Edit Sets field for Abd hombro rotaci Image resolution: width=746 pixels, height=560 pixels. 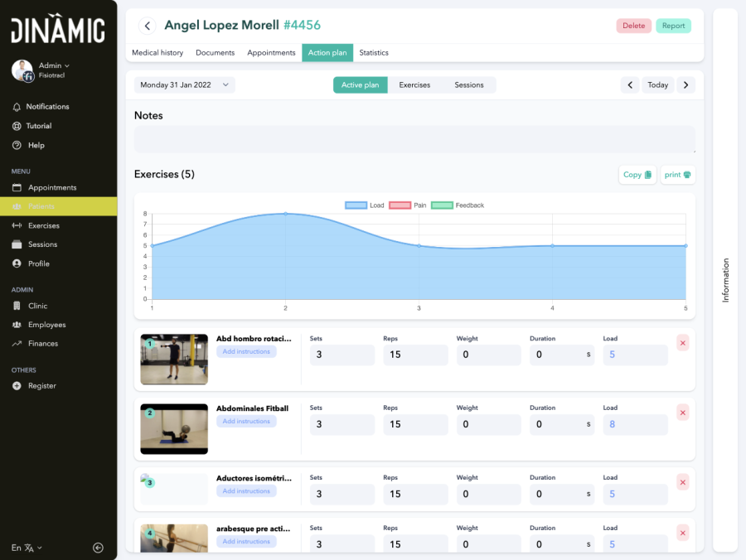coord(342,355)
